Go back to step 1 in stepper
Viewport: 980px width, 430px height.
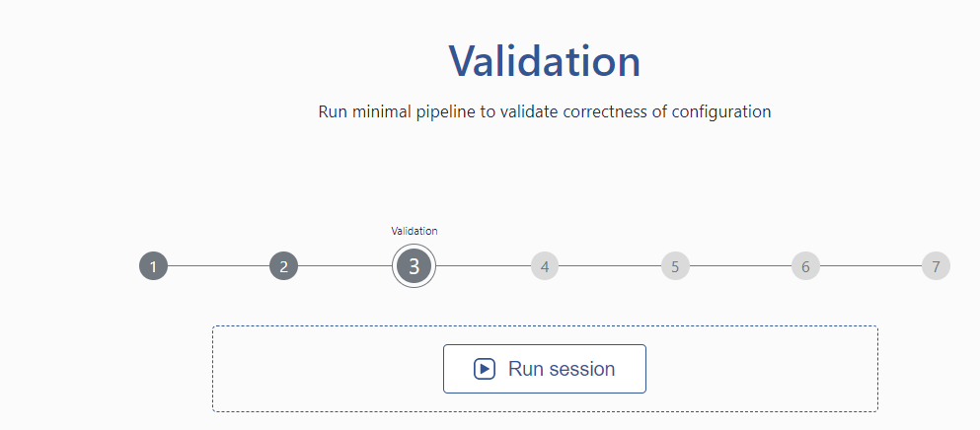point(153,266)
